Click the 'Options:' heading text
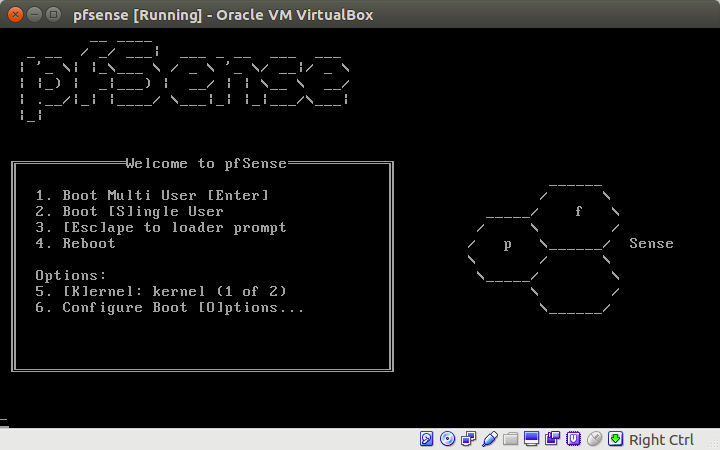720x450 pixels. click(x=71, y=276)
